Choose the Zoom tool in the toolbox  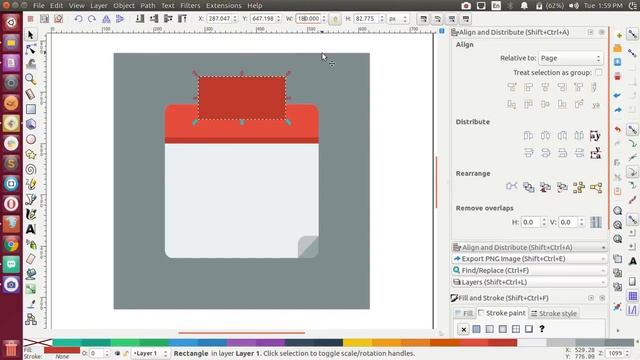(x=31, y=79)
